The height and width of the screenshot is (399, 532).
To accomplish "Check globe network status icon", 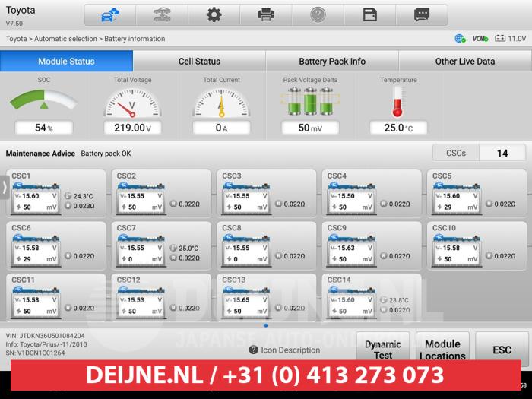I will [460, 39].
